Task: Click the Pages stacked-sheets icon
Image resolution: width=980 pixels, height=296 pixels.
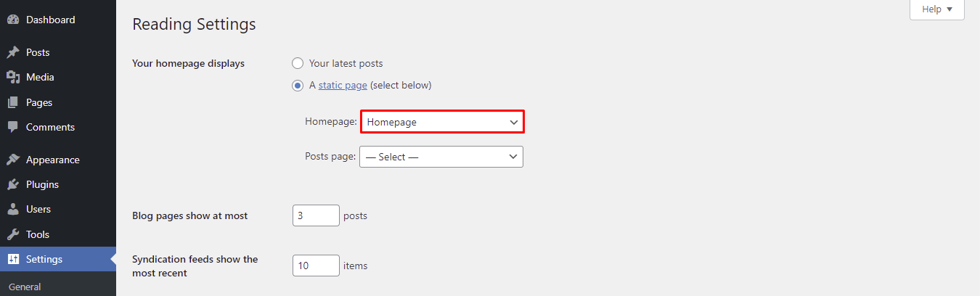Action: (x=13, y=103)
